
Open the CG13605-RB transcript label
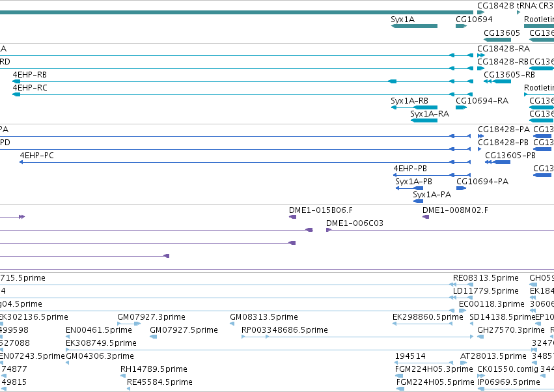tap(509, 75)
